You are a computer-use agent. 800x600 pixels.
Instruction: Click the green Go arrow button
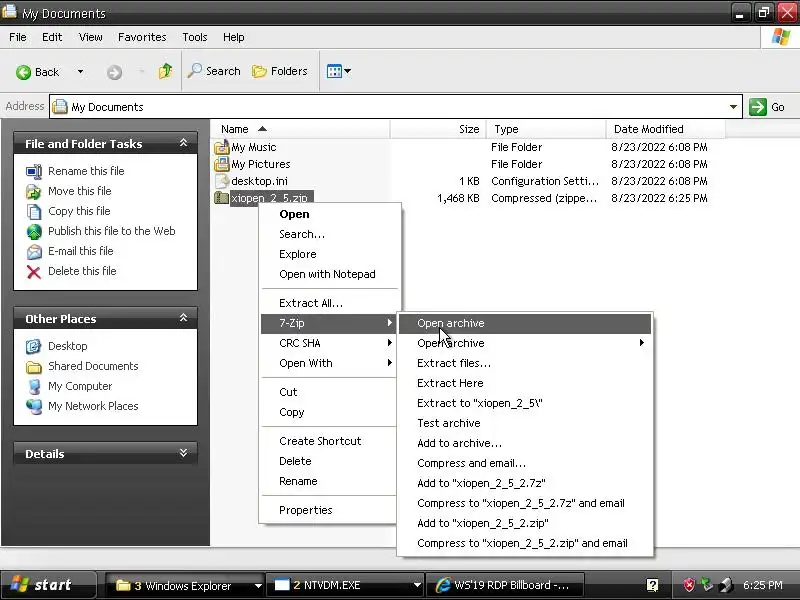click(x=758, y=107)
